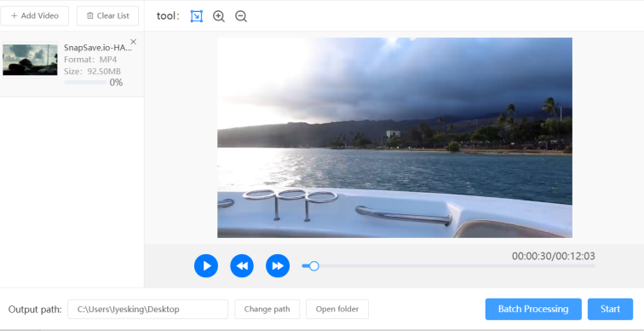
Task: Click the 0% conversion progress bar
Action: (x=85, y=82)
